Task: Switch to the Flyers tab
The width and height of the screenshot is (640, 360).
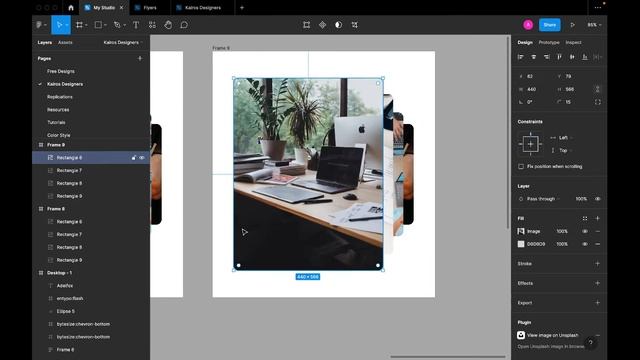Action: [149, 7]
